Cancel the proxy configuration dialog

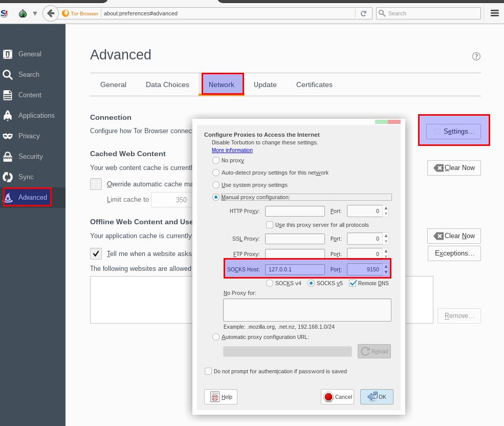click(x=338, y=397)
